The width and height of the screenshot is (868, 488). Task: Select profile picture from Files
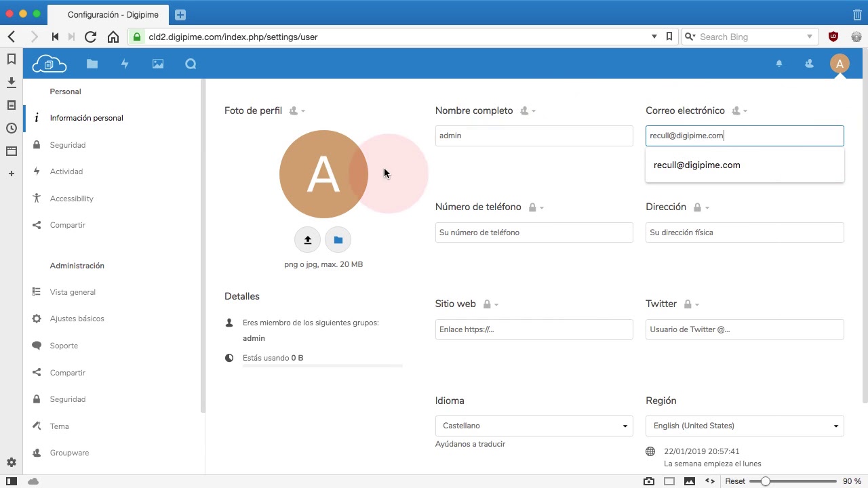point(338,240)
